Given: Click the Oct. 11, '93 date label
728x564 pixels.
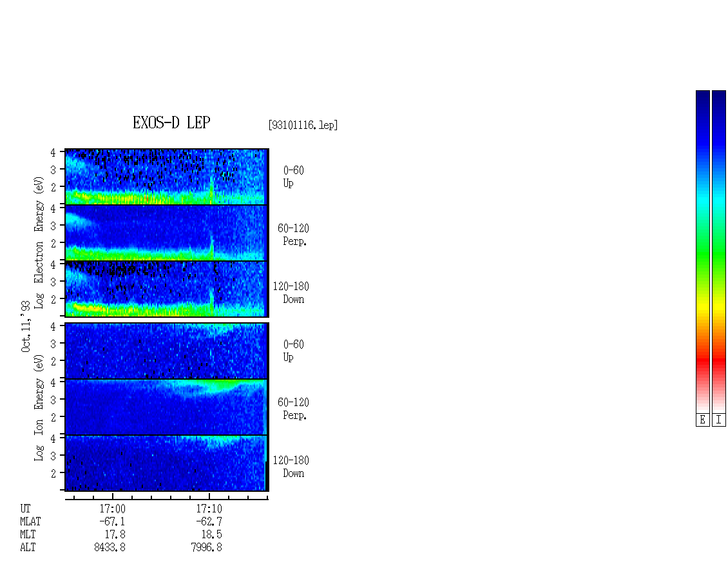Looking at the screenshot, I should pyautogui.click(x=26, y=326).
